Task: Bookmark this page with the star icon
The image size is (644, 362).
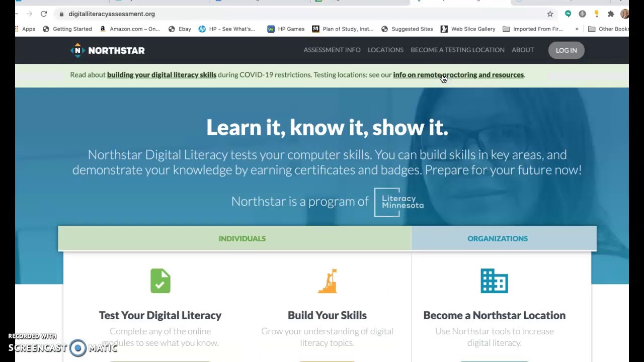Action: 550,14
